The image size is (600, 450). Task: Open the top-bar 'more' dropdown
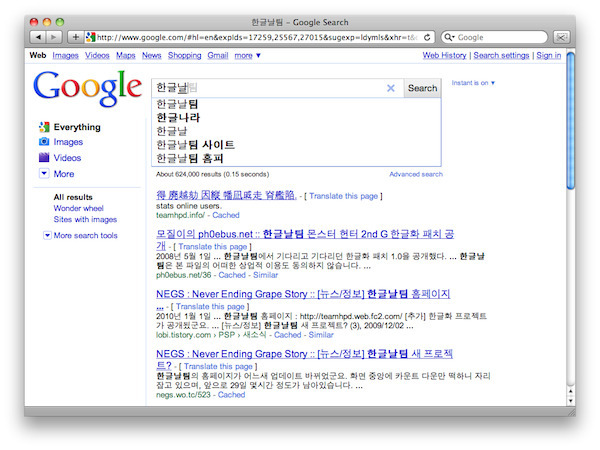248,55
